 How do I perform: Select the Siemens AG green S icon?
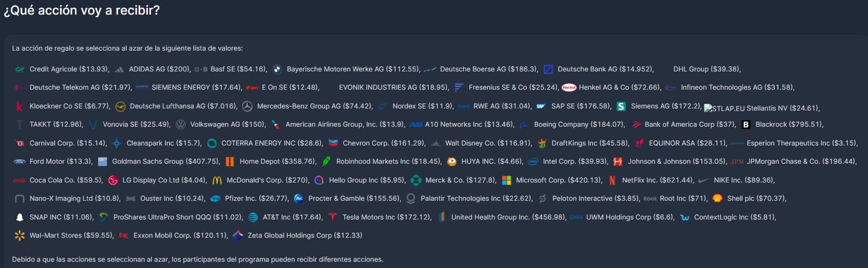(x=621, y=106)
